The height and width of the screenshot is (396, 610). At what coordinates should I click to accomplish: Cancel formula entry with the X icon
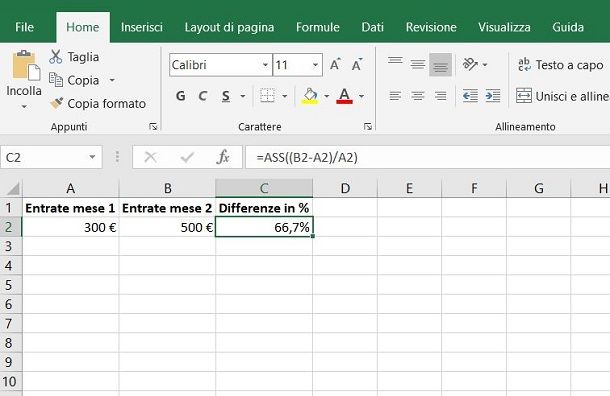(x=150, y=157)
